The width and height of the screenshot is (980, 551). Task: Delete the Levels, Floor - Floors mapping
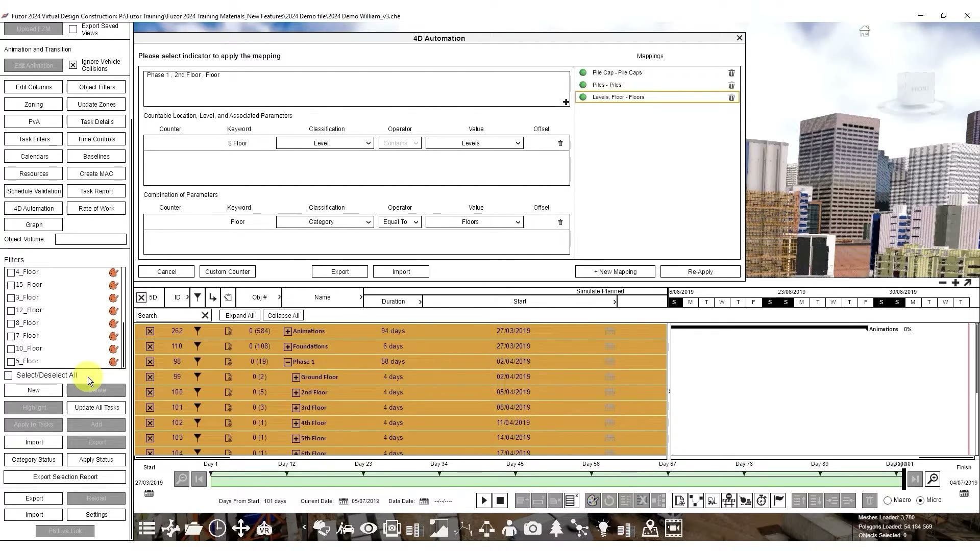(731, 97)
